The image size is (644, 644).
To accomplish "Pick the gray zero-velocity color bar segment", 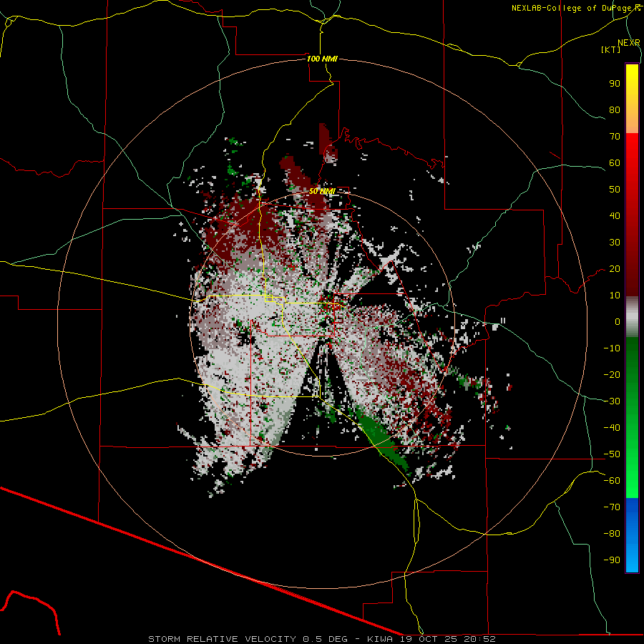I will [x=632, y=317].
